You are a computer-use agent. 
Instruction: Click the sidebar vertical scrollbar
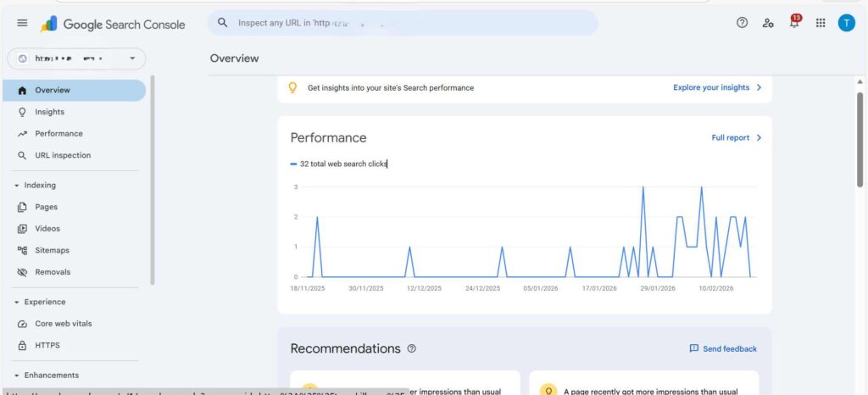pos(153,180)
